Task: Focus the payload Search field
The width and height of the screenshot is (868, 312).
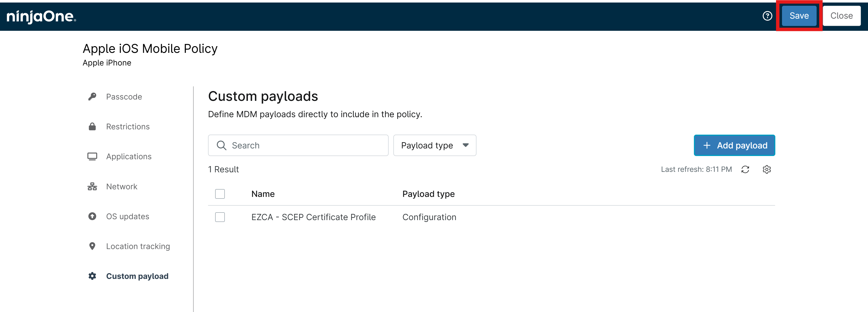Action: click(x=298, y=145)
